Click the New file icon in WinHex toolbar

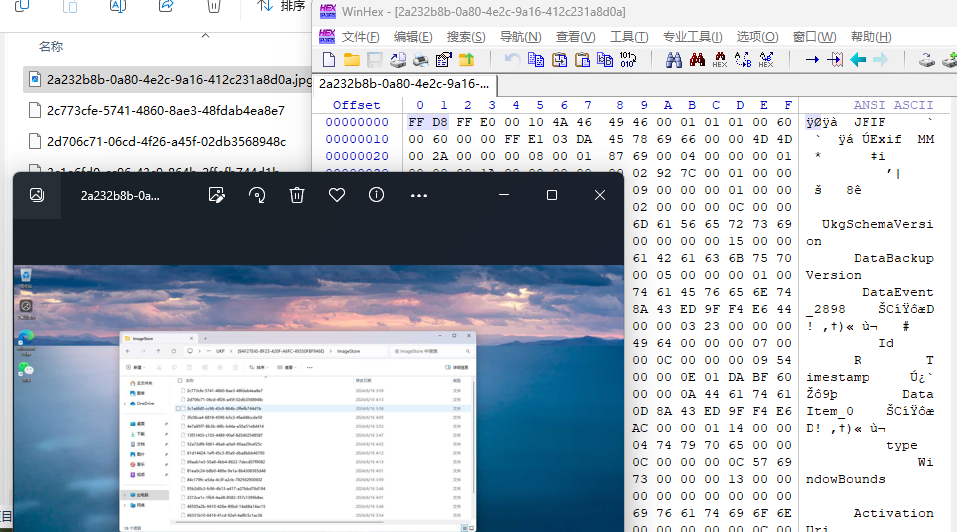point(328,60)
